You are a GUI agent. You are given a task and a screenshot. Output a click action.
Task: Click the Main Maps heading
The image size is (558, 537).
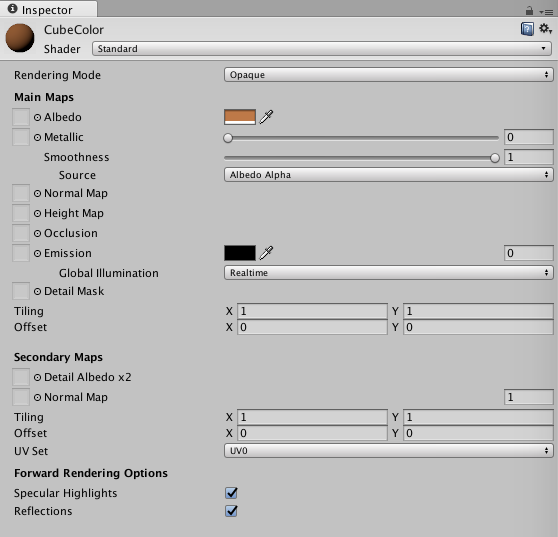pos(44,97)
